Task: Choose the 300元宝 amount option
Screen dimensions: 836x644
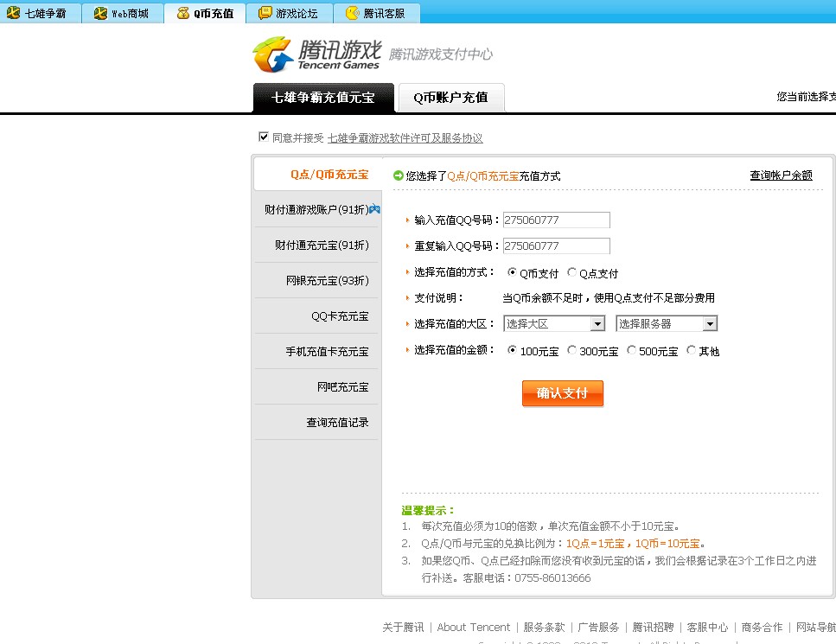Action: pyautogui.click(x=571, y=350)
